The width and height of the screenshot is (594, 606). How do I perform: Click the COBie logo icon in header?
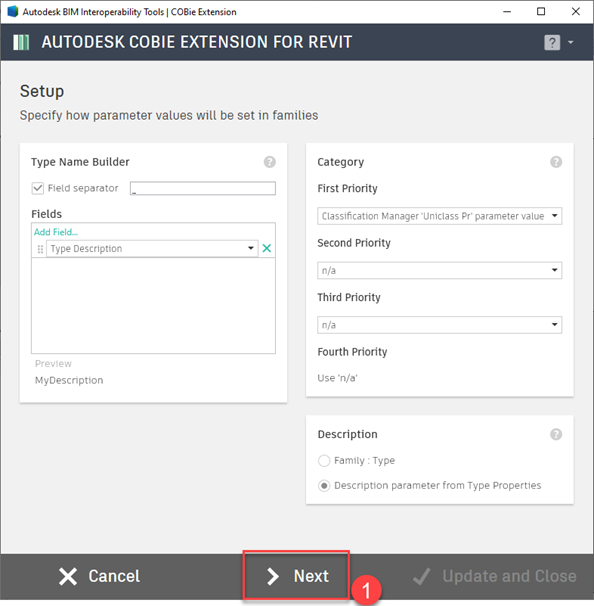click(x=21, y=42)
